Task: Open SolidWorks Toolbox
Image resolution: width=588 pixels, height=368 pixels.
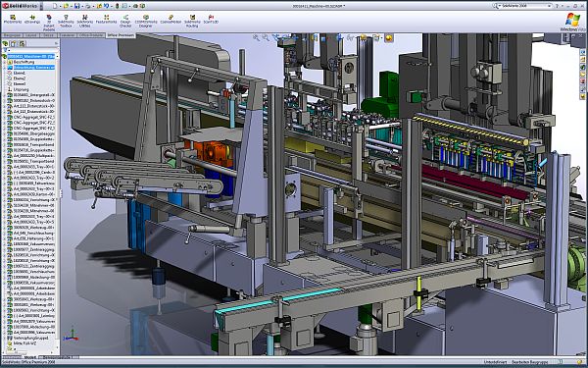Action: point(66,21)
